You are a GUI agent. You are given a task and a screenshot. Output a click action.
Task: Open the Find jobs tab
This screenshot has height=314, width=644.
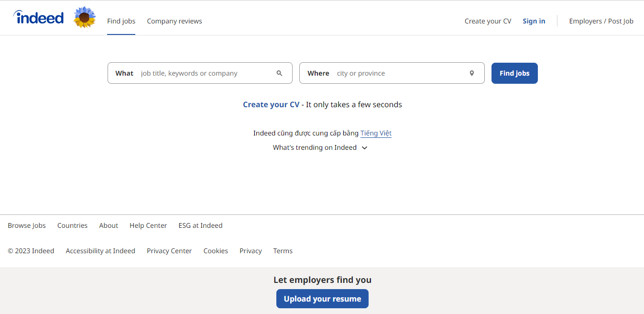[x=121, y=21]
